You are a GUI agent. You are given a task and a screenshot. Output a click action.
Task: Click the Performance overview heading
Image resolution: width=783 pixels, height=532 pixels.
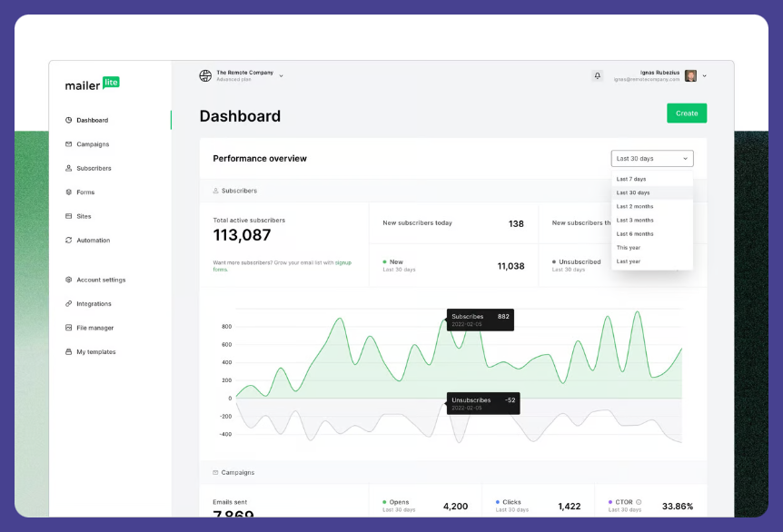(x=260, y=158)
